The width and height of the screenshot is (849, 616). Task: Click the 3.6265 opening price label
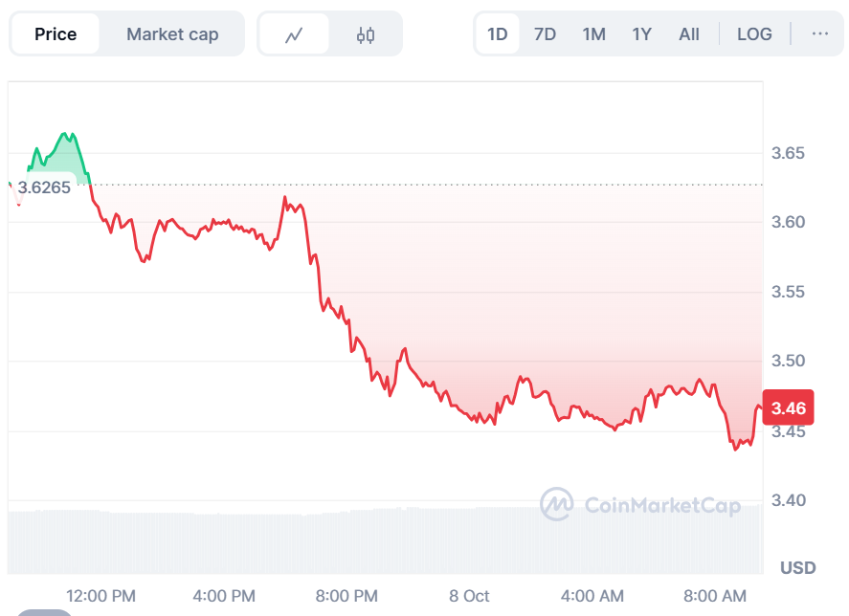click(44, 187)
